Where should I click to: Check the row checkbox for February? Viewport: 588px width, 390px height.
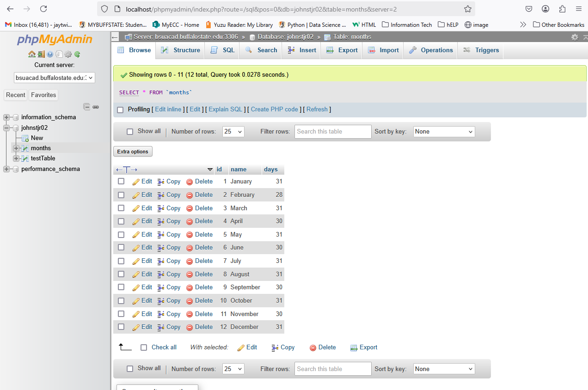121,195
